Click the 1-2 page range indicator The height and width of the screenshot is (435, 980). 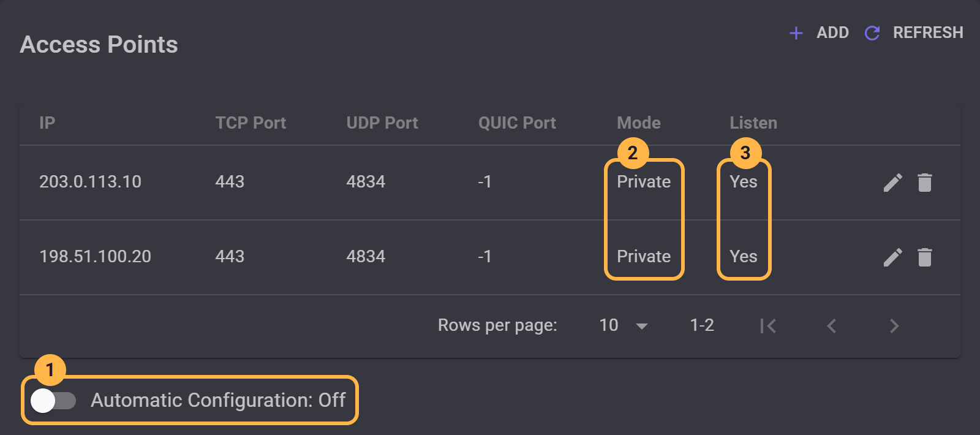702,325
